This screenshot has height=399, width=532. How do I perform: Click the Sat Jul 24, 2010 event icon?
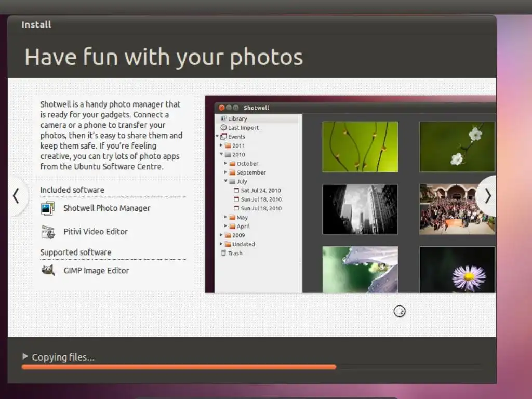point(236,190)
